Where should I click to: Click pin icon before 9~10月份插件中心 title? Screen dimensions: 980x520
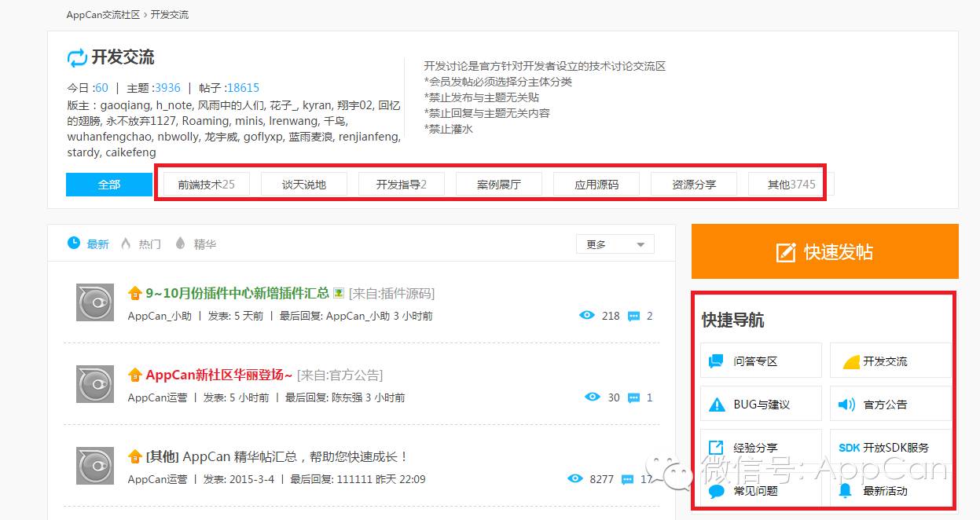coord(135,293)
